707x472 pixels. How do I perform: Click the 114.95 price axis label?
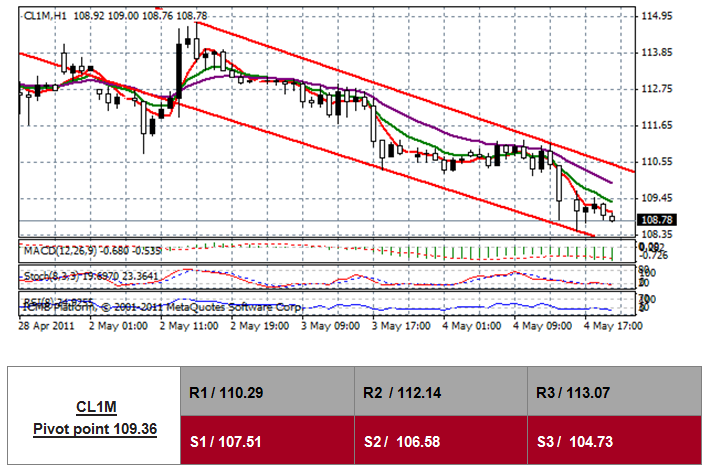coord(656,16)
